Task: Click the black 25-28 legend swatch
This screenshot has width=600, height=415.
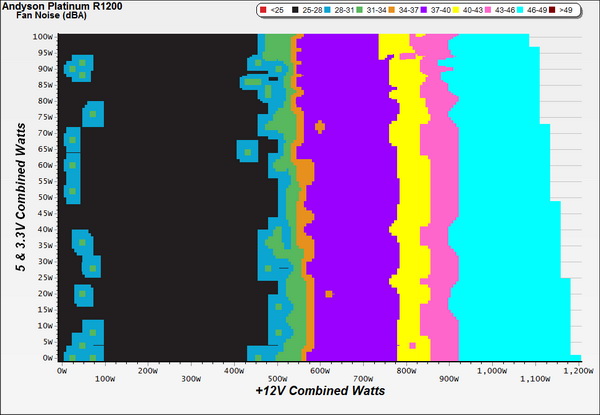Action: [x=295, y=10]
